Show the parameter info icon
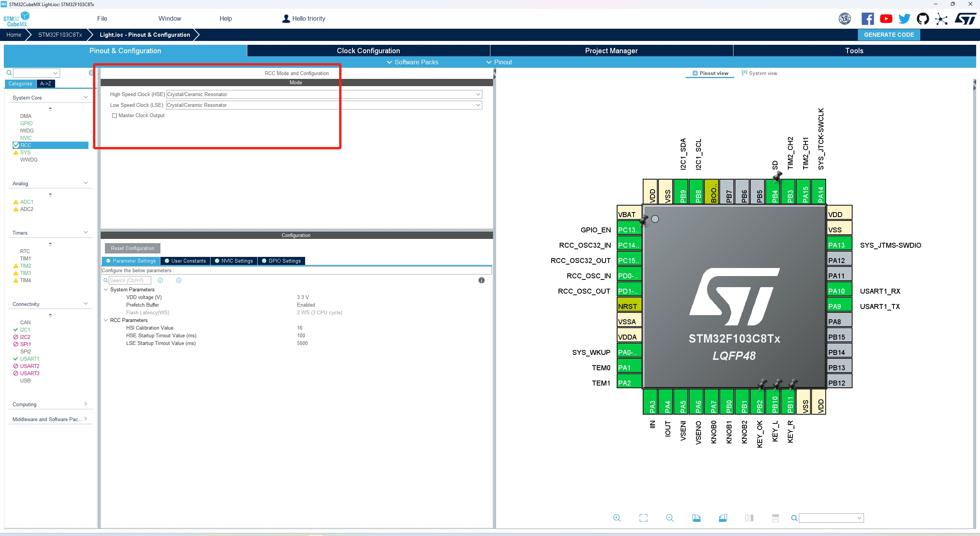 [482, 280]
